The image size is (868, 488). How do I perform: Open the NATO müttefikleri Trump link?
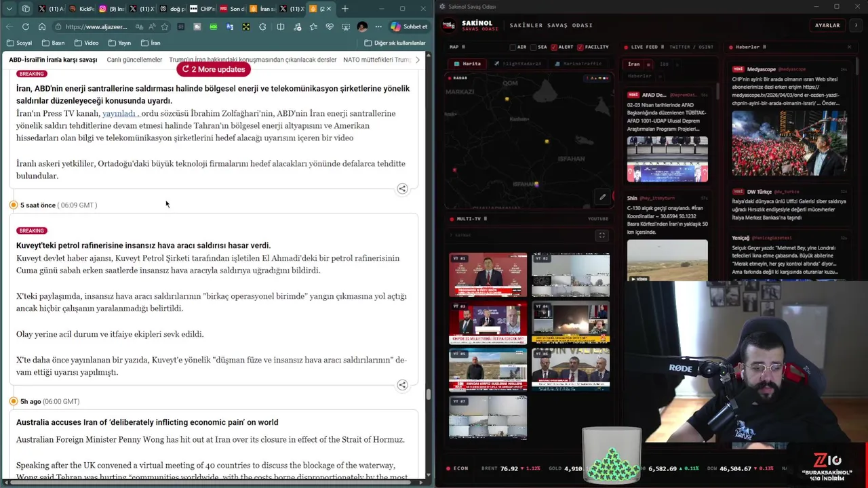377,60
